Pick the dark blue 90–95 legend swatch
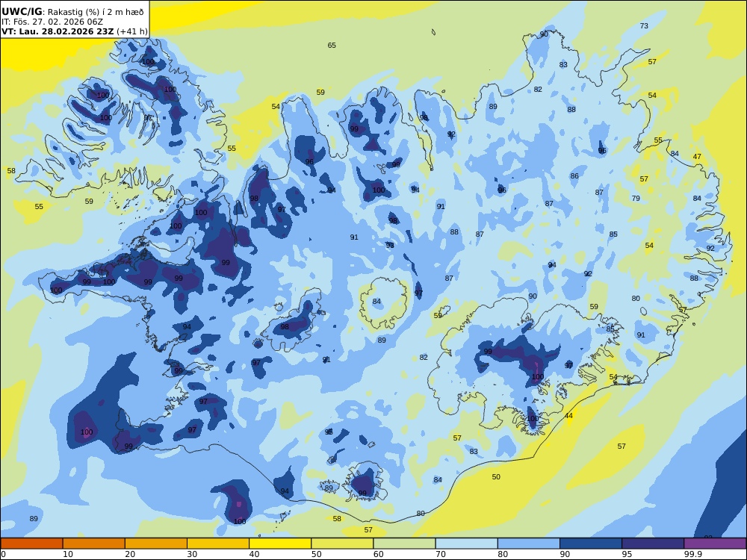 [591, 544]
